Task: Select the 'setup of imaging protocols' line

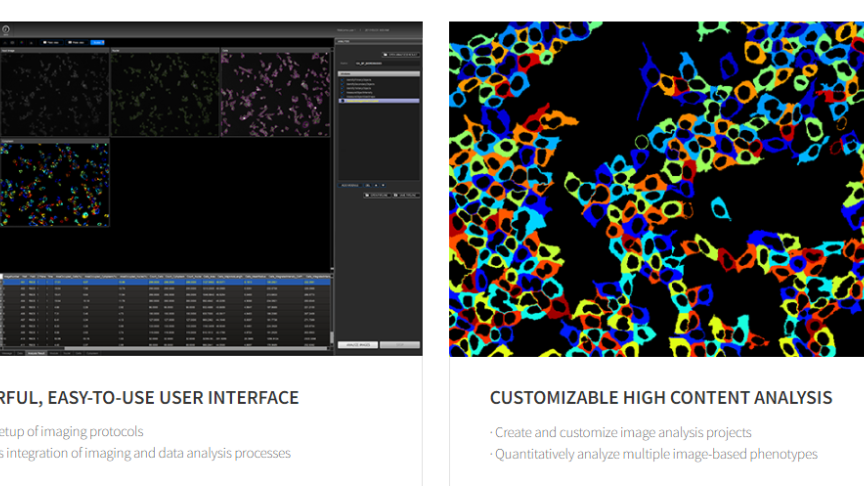Action: pos(72,431)
